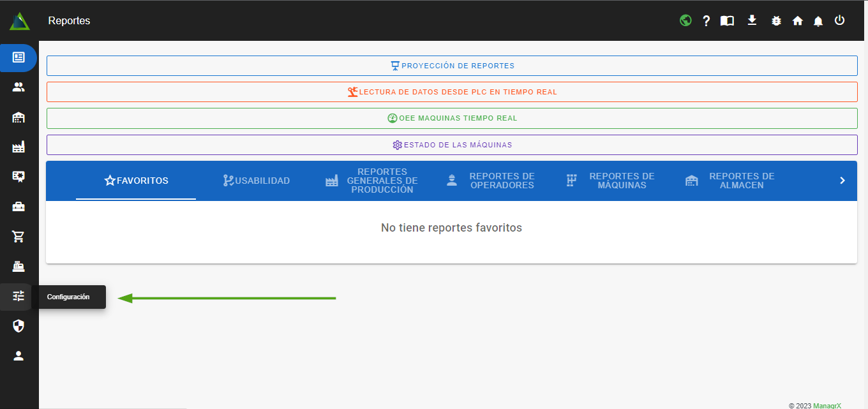This screenshot has height=409, width=868.
Task: Log out using the power icon
Action: coord(839,20)
